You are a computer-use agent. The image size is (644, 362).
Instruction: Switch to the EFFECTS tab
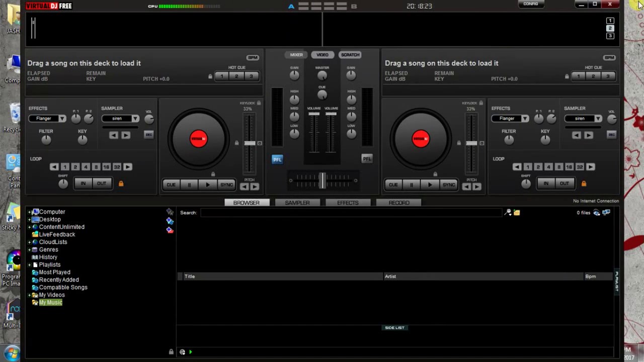348,203
